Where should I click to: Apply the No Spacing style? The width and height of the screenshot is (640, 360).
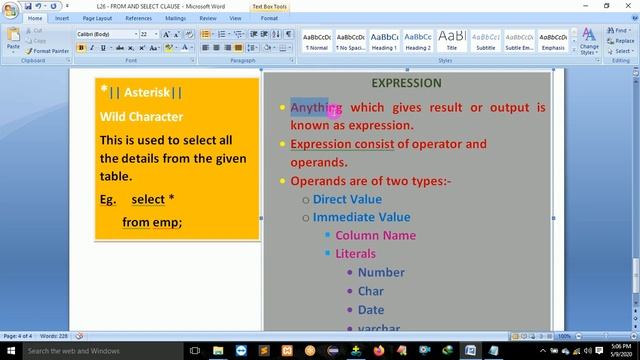[x=351, y=41]
